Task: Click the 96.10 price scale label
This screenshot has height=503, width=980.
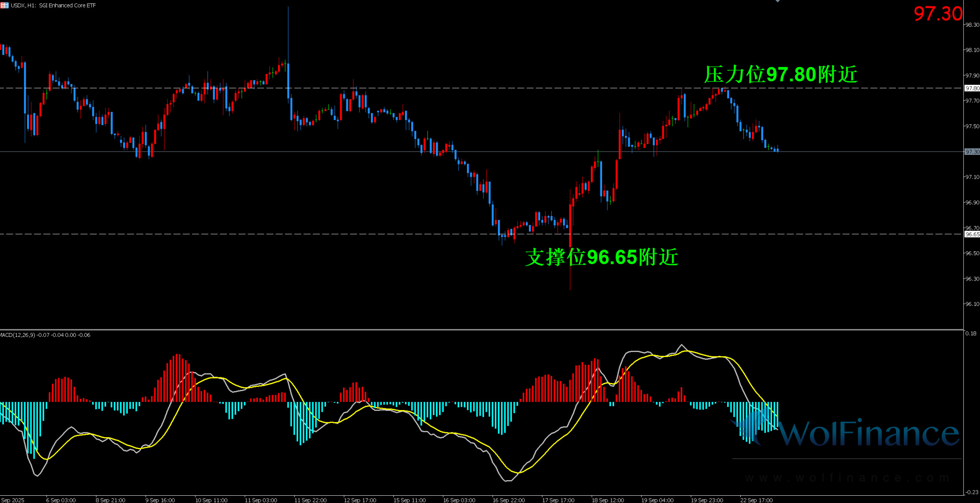Action: coord(972,304)
